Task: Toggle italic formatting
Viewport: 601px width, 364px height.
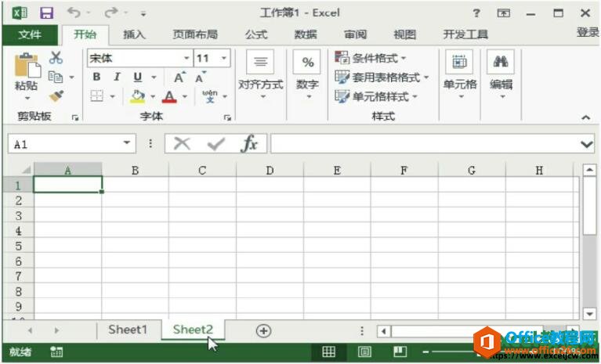Action: click(118, 77)
